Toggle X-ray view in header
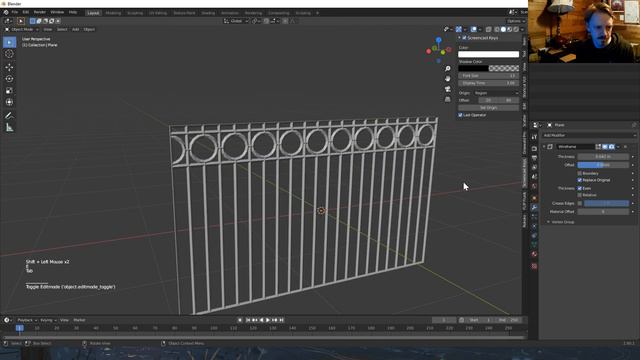Viewport: 640px width, 360px height. [489, 29]
